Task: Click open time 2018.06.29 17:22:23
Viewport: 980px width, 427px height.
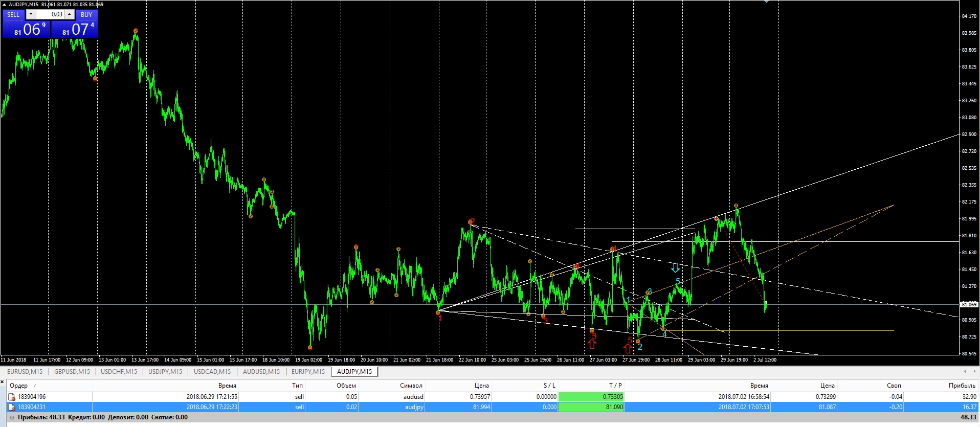Action: pyautogui.click(x=212, y=407)
